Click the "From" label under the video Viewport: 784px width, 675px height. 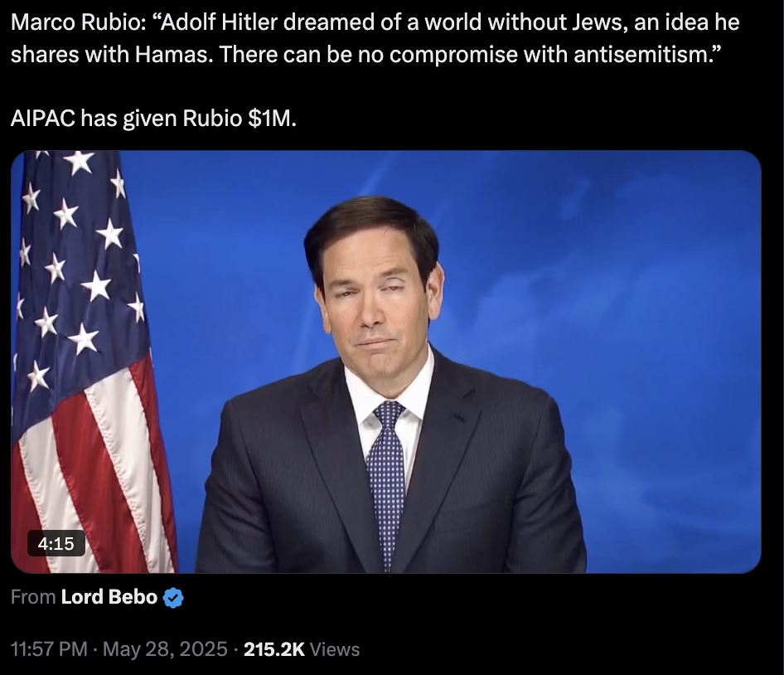pos(33,597)
